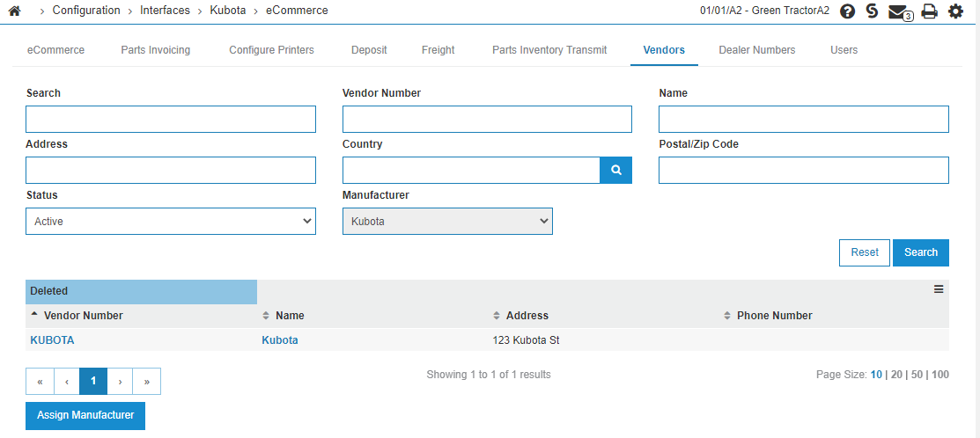Image resolution: width=980 pixels, height=438 pixels.
Task: Click the printer icon
Action: (x=930, y=11)
